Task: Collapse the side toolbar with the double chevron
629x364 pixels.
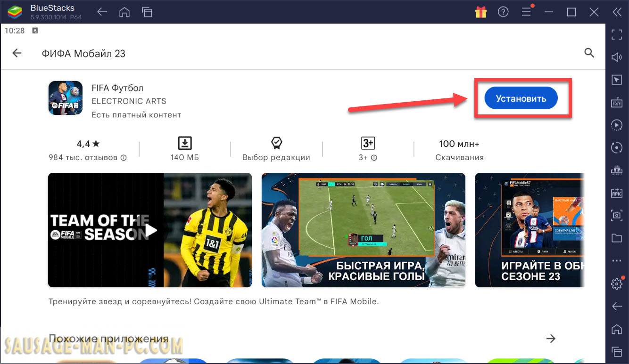Action: point(617,12)
